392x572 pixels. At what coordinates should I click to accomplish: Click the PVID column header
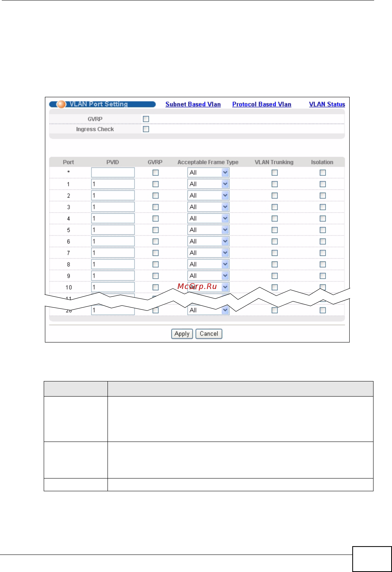[113, 162]
